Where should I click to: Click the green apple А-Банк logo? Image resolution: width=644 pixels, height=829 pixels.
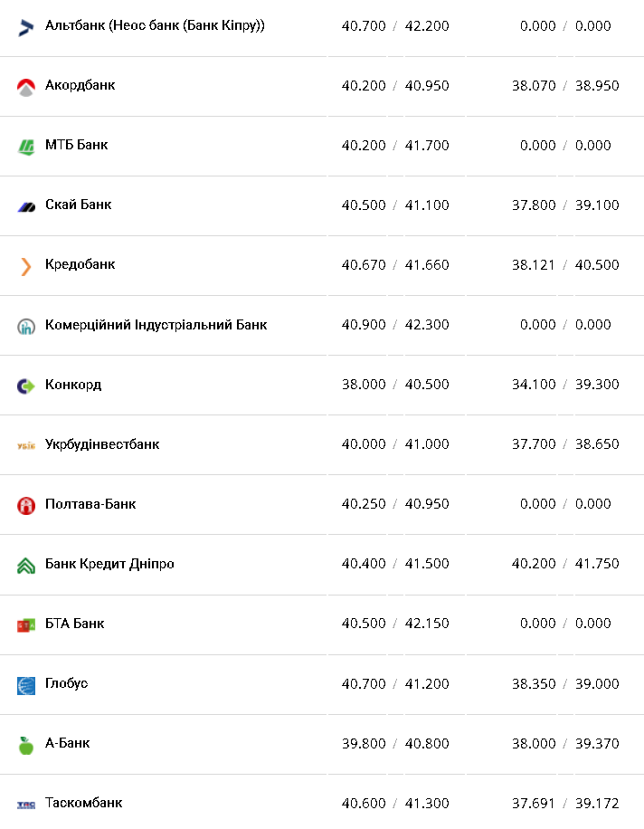[x=25, y=745]
